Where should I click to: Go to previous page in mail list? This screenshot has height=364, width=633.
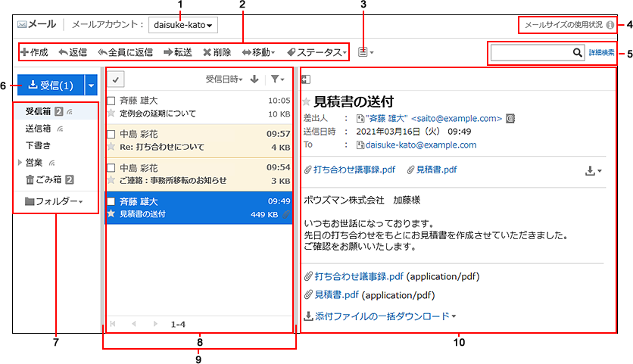tap(133, 324)
